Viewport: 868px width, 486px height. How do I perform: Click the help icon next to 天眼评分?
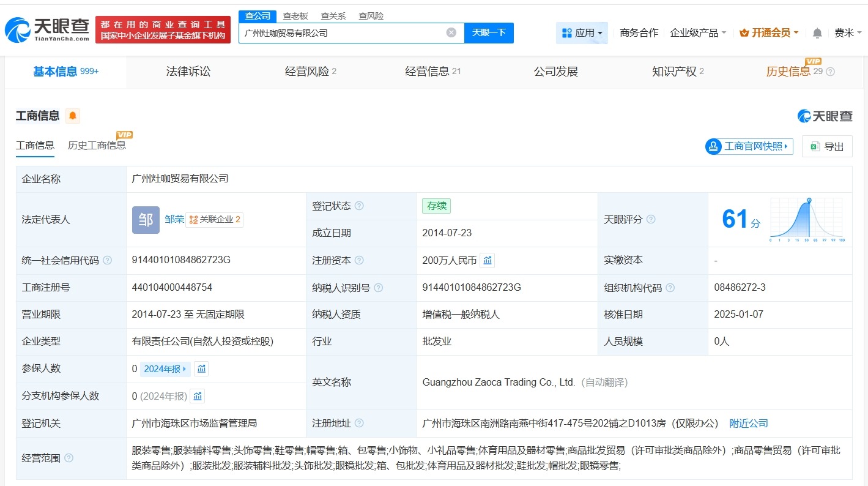[651, 219]
